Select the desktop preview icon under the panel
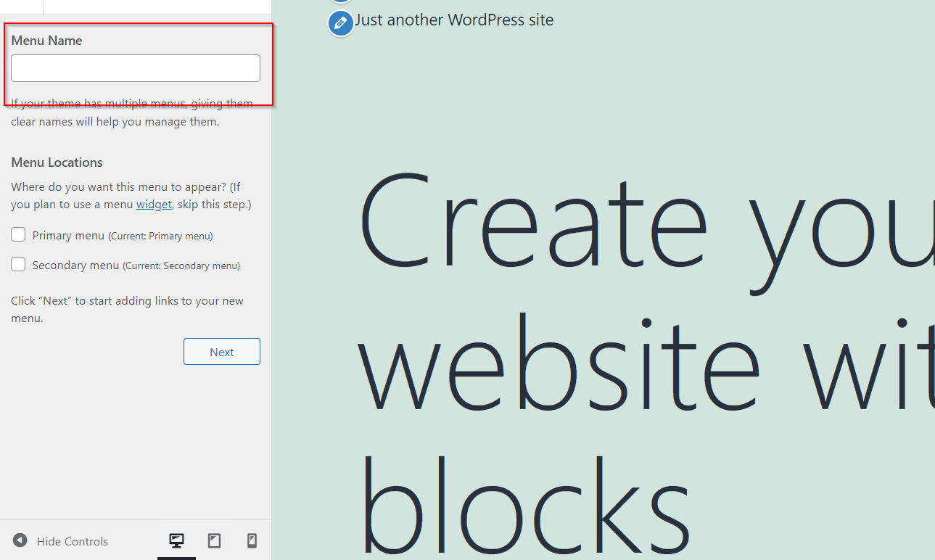Screen dimensions: 935x560 pos(176,540)
